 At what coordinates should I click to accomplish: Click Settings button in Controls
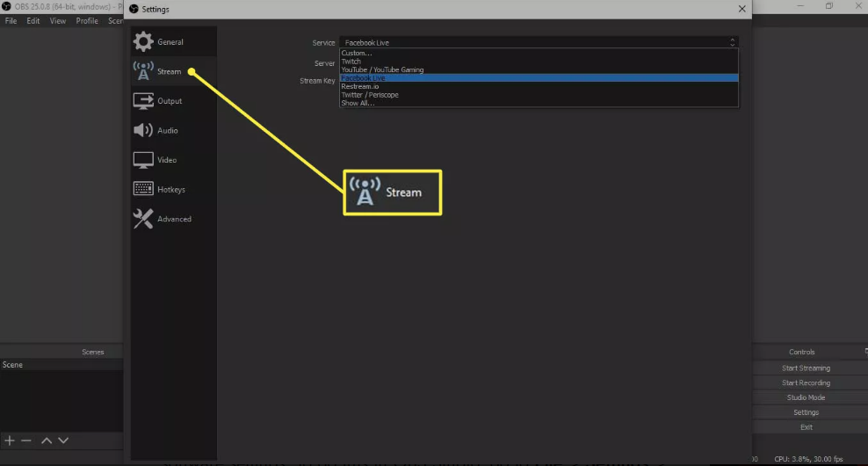[806, 412]
